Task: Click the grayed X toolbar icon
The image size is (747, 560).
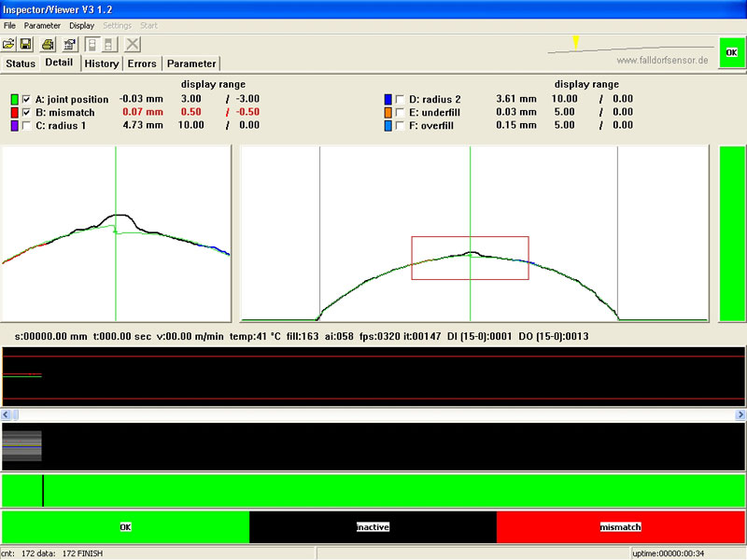Action: pos(133,44)
